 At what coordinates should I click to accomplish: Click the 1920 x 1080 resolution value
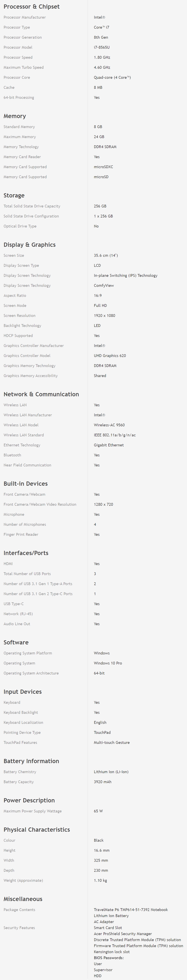tap(104, 316)
